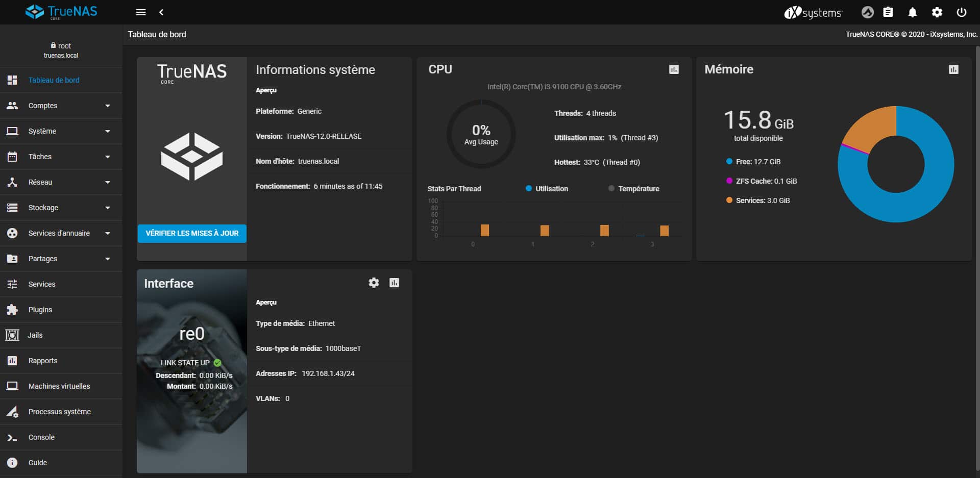
Task: Open the alerts bell notifications
Action: (x=913, y=12)
